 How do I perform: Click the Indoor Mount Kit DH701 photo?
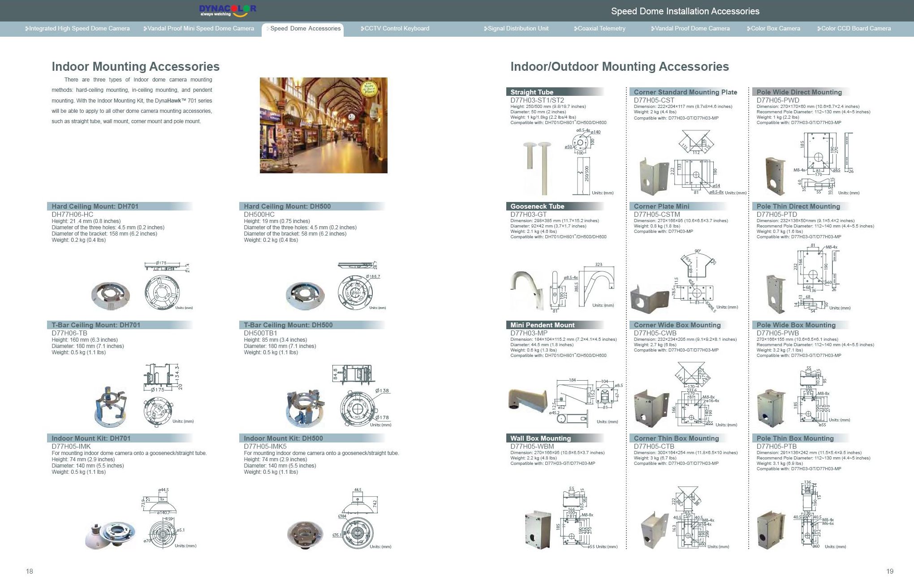click(x=110, y=535)
